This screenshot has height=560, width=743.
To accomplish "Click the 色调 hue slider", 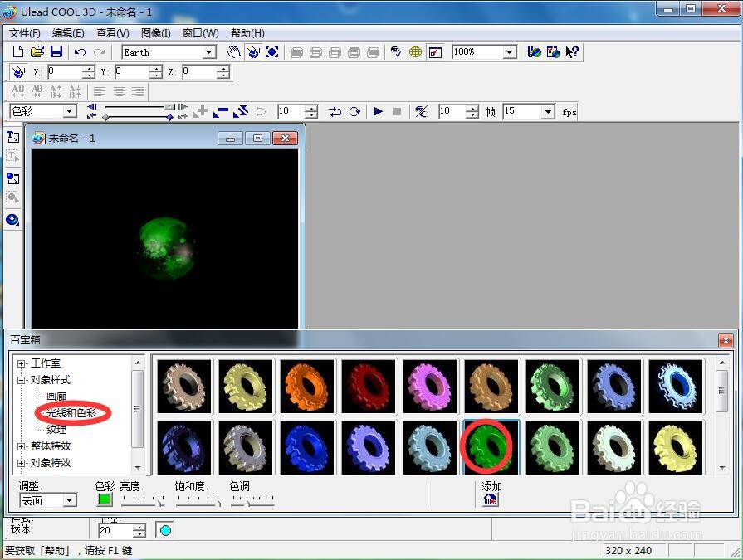I will (252, 500).
